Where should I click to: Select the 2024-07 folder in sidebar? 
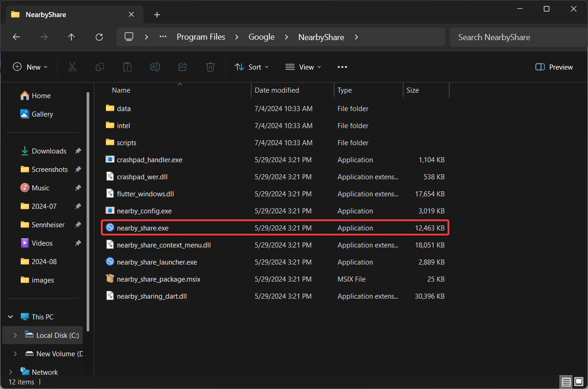tap(39, 206)
